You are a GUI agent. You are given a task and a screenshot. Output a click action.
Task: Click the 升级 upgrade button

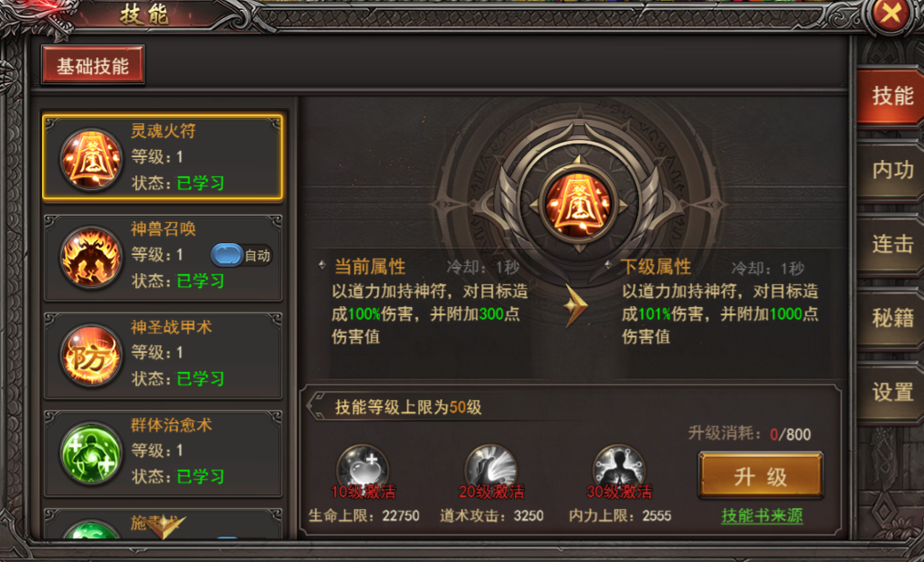pos(761,476)
